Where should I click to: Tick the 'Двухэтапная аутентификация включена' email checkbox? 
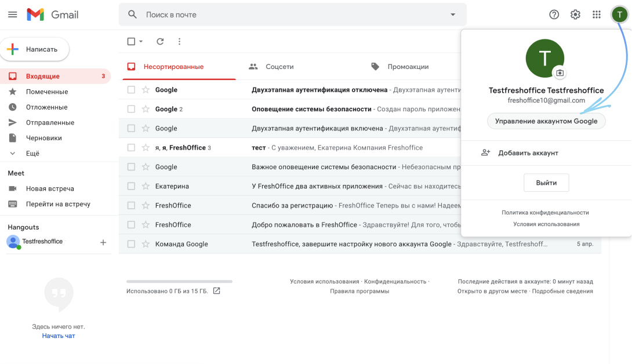click(131, 128)
